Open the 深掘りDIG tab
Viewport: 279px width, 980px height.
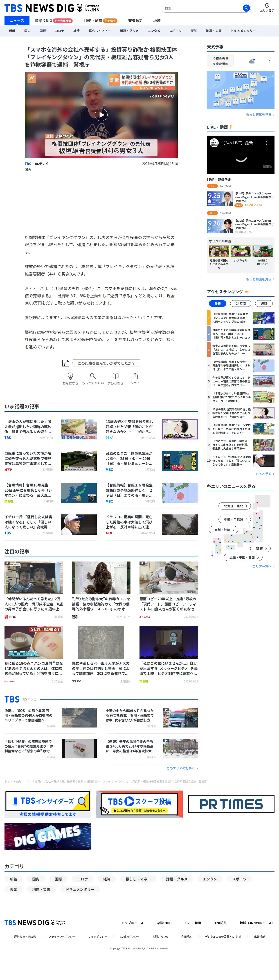[x=53, y=20]
